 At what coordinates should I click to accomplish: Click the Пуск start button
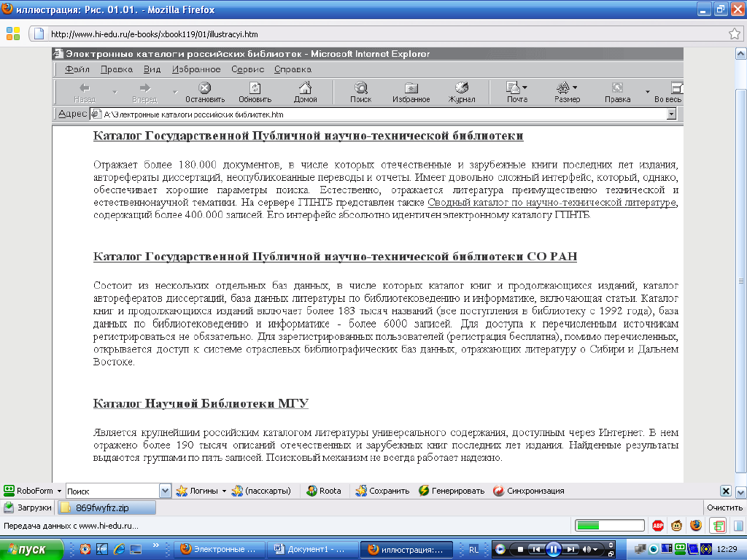pos(31,550)
